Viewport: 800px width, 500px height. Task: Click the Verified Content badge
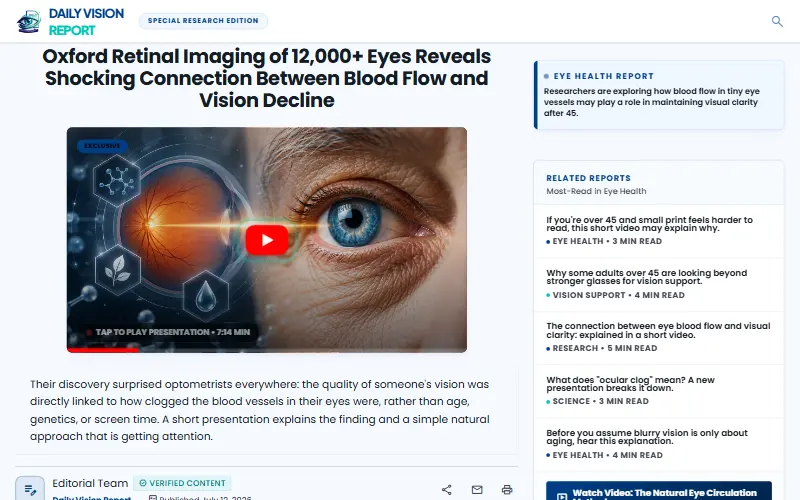click(x=182, y=483)
